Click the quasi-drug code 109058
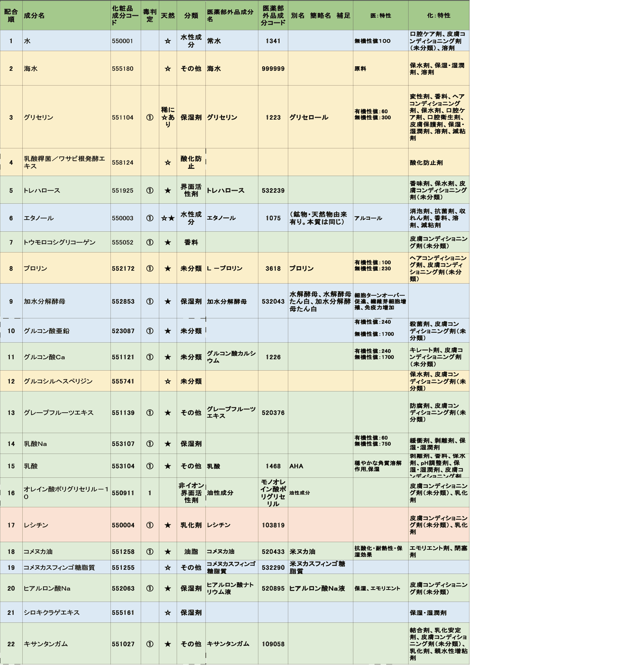Image resolution: width=617 pixels, height=672 pixels. tap(273, 644)
